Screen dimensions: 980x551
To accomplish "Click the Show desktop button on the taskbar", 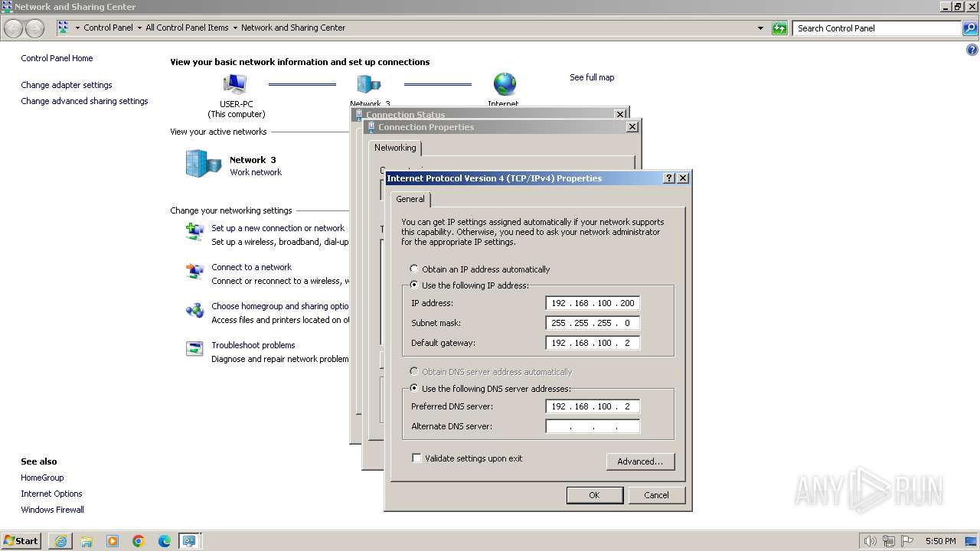I will click(x=972, y=541).
